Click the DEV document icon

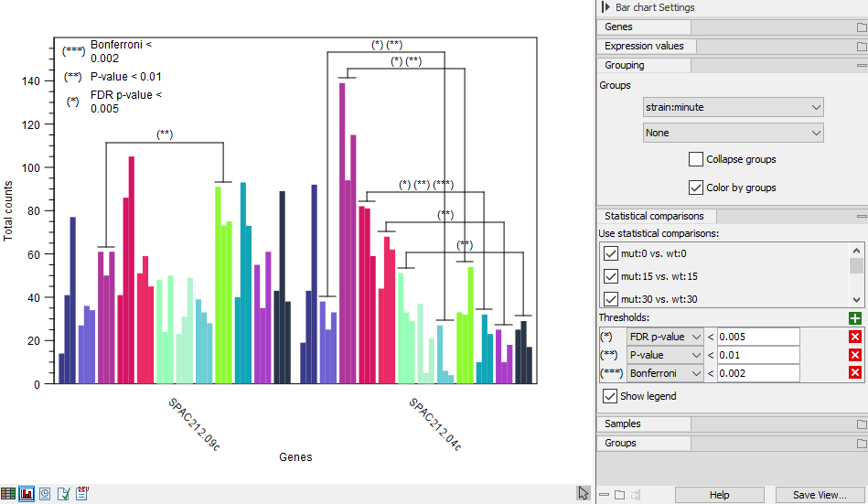(82, 494)
